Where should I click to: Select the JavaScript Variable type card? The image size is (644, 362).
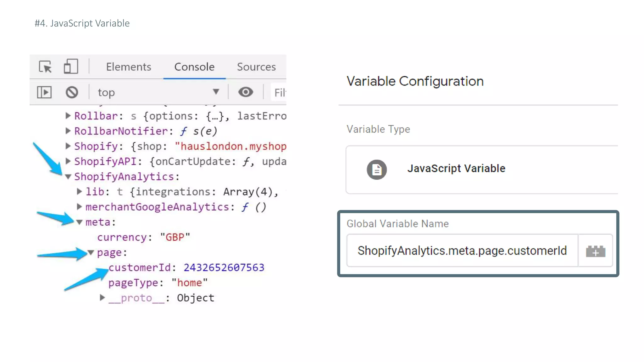(x=482, y=170)
